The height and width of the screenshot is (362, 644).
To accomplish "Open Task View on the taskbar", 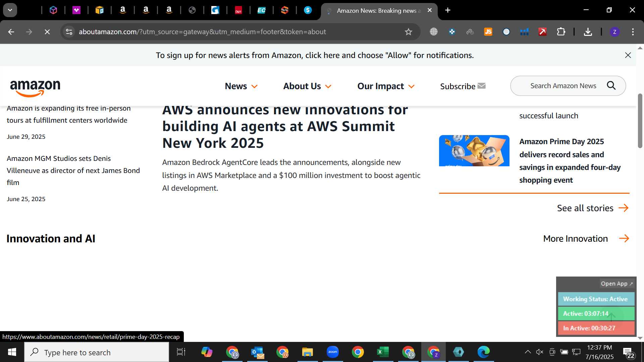I will click(x=181, y=352).
